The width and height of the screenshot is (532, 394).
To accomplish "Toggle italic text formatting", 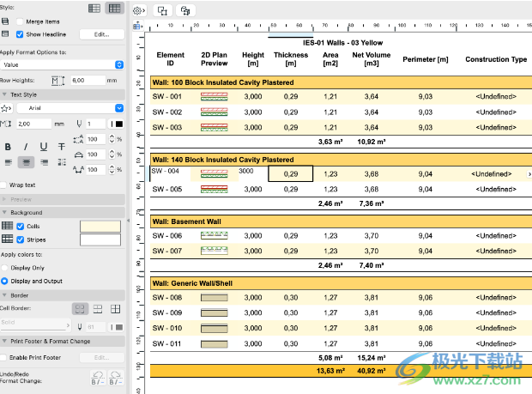I will (26, 147).
